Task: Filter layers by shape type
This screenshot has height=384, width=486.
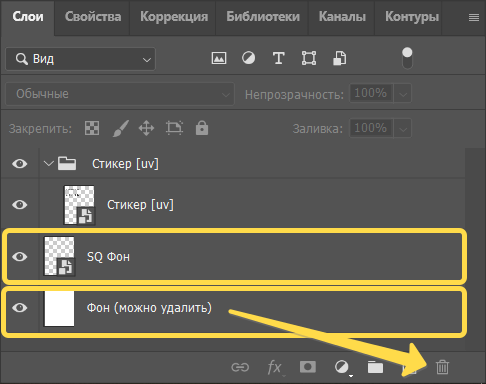Action: (309, 58)
